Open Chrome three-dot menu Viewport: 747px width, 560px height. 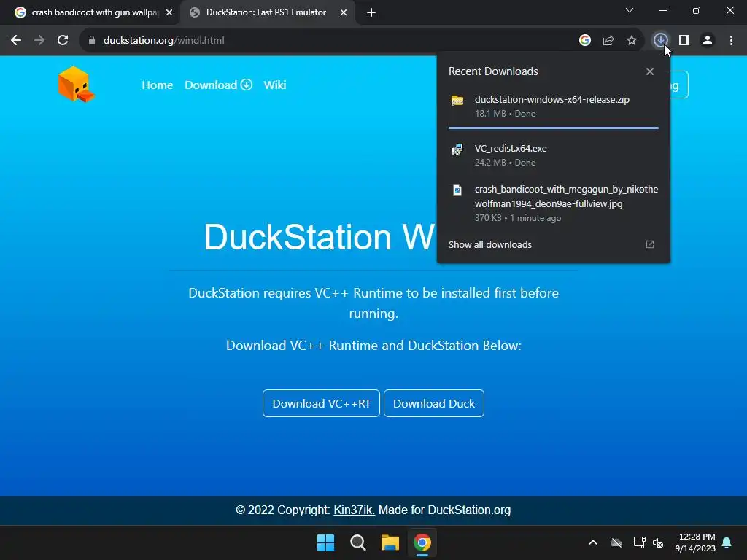click(731, 41)
